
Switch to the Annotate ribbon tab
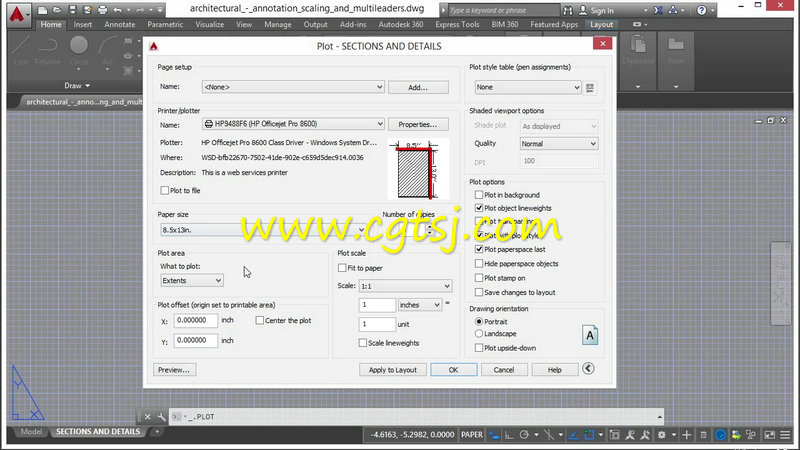click(120, 24)
